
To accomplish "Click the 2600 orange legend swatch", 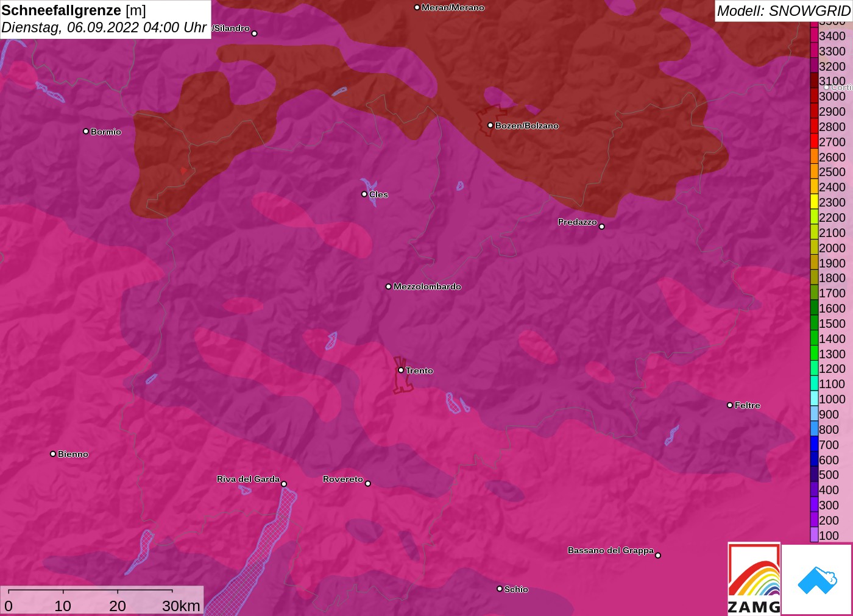I will 814,157.
